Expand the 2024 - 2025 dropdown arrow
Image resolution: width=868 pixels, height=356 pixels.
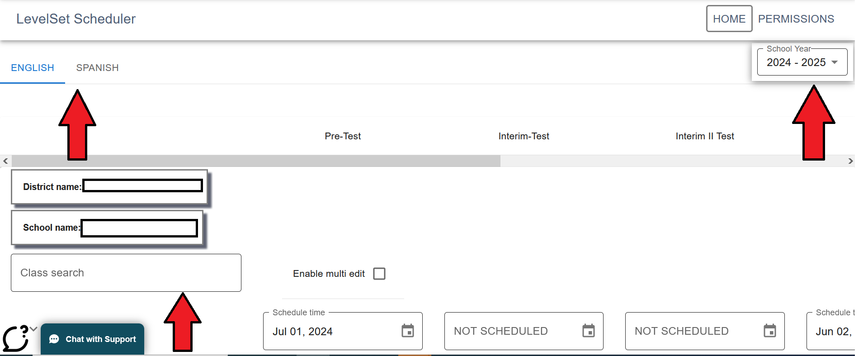(x=835, y=62)
